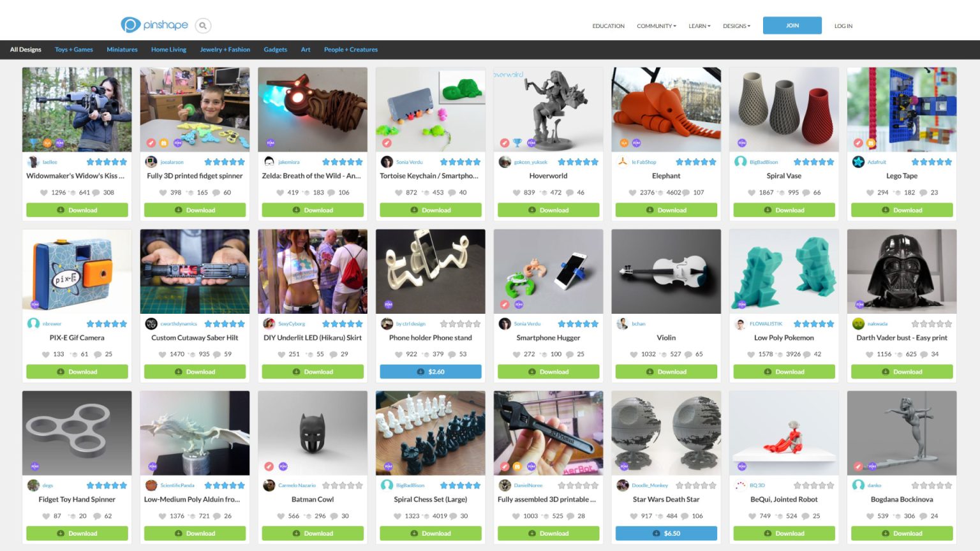Click the featured rocket badge on Zelda design

coord(269,143)
